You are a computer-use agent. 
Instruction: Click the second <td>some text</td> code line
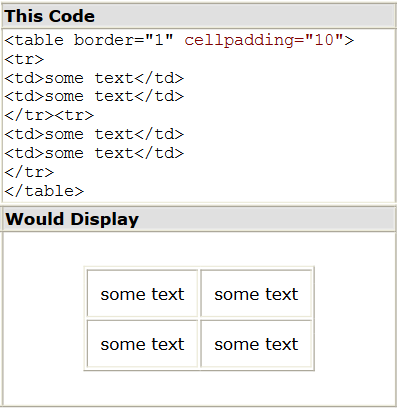(94, 97)
